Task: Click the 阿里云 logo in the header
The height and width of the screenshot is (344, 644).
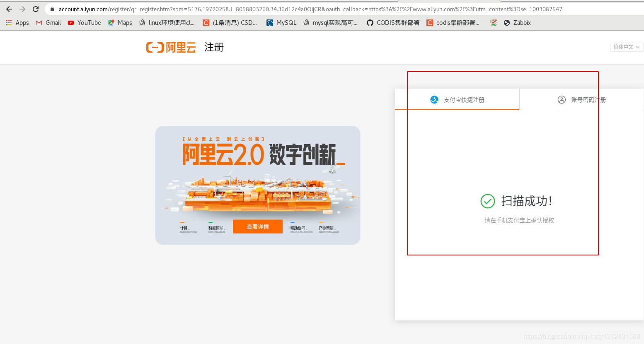Action: click(171, 47)
